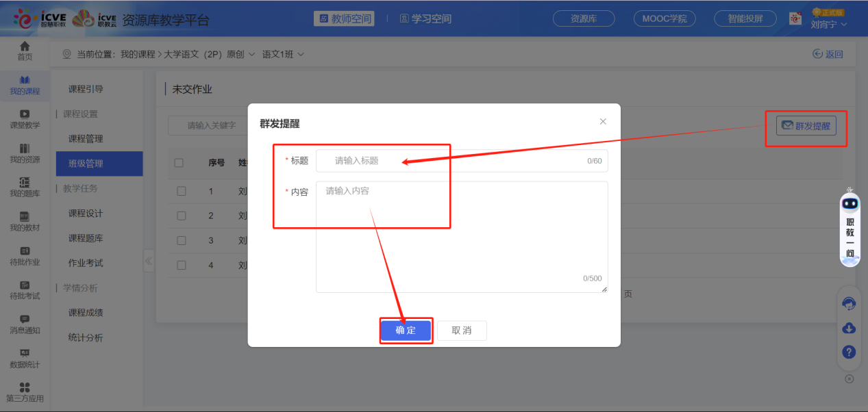Open 我的资源 from the sidebar
This screenshot has width=868, height=412.
coord(25,154)
